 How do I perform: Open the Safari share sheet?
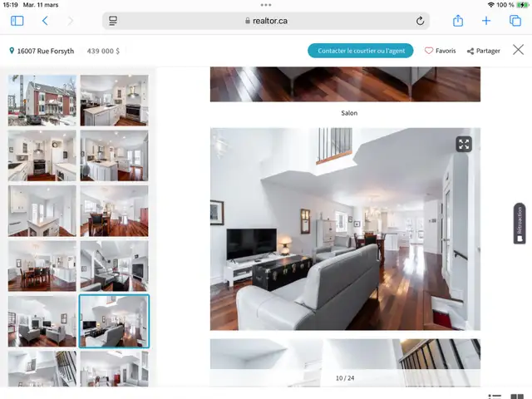click(458, 21)
